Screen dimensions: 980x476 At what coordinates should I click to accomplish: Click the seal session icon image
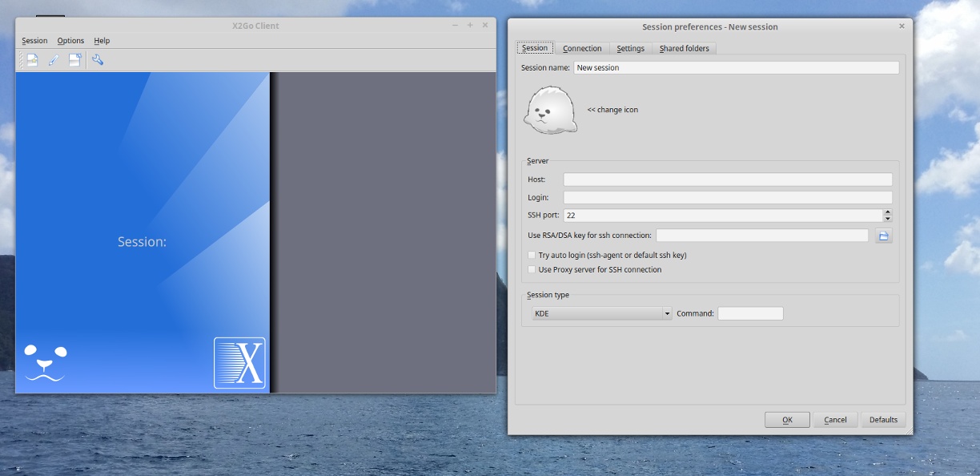550,110
